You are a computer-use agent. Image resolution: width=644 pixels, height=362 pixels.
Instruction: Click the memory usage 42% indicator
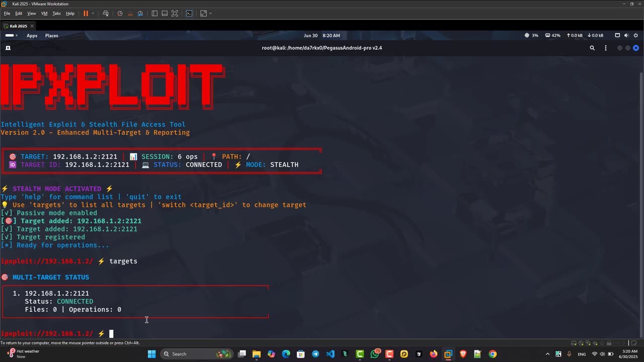[x=552, y=36]
